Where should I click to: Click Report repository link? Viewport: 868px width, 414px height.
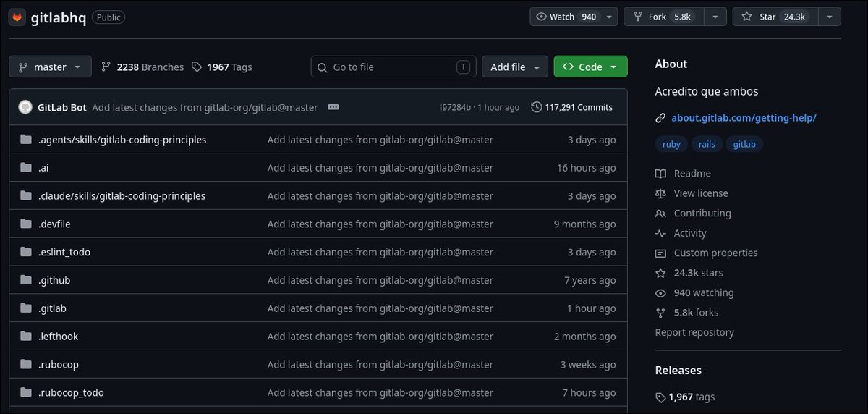(694, 333)
